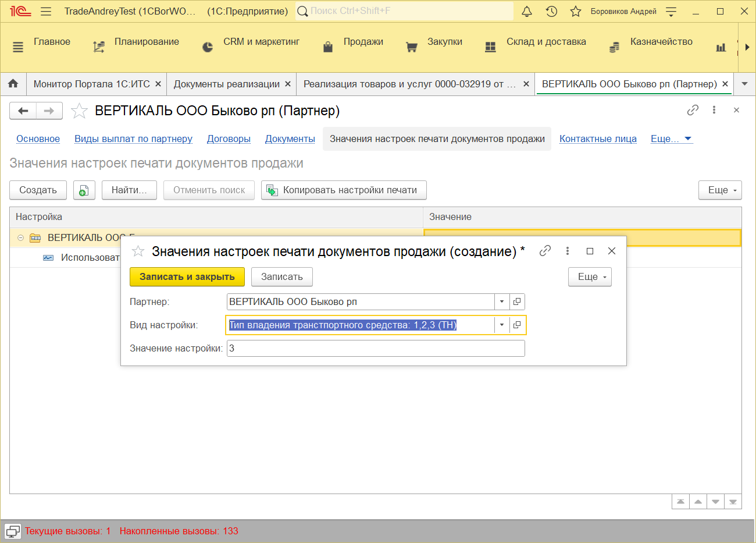Open the Продажи section menu
The height and width of the screenshot is (543, 756).
tap(363, 42)
